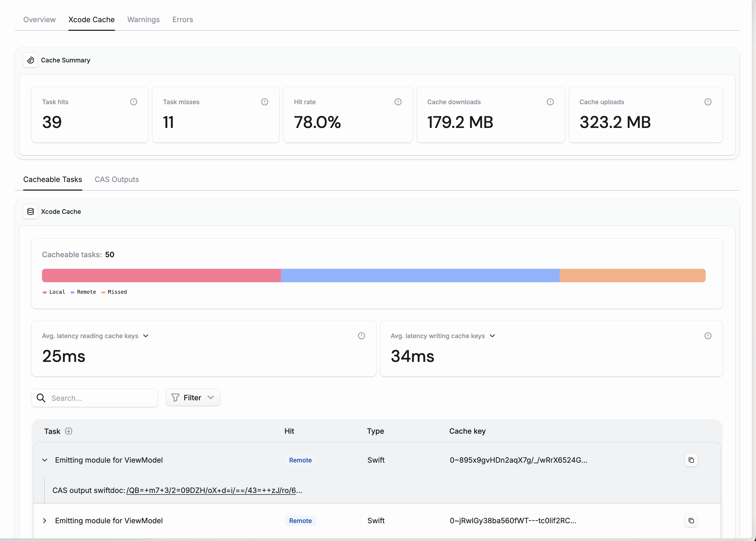The height and width of the screenshot is (541, 756).
Task: Open the Filter menu
Action: click(192, 397)
